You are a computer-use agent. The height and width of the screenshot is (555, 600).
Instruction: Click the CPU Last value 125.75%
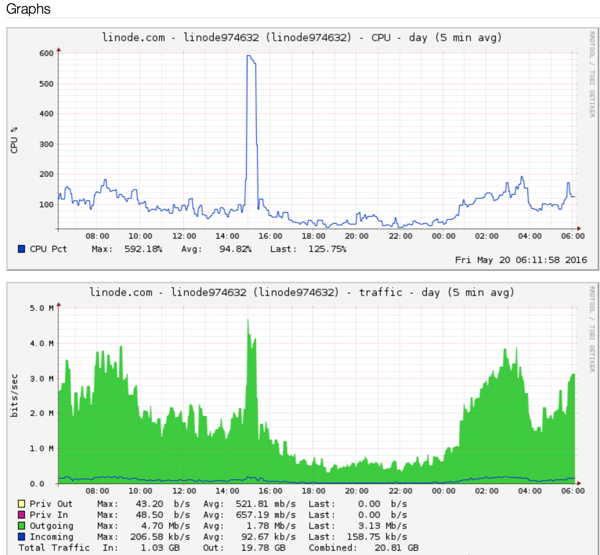[327, 249]
